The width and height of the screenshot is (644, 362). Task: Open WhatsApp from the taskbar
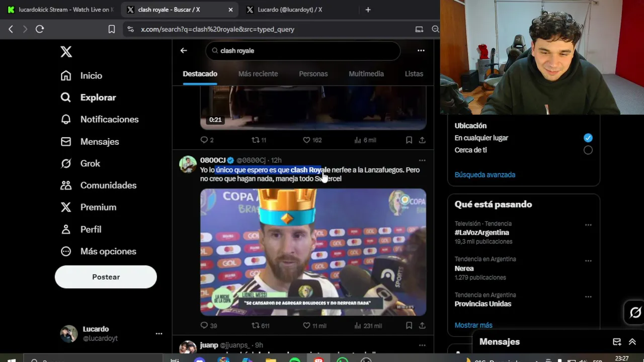343,360
